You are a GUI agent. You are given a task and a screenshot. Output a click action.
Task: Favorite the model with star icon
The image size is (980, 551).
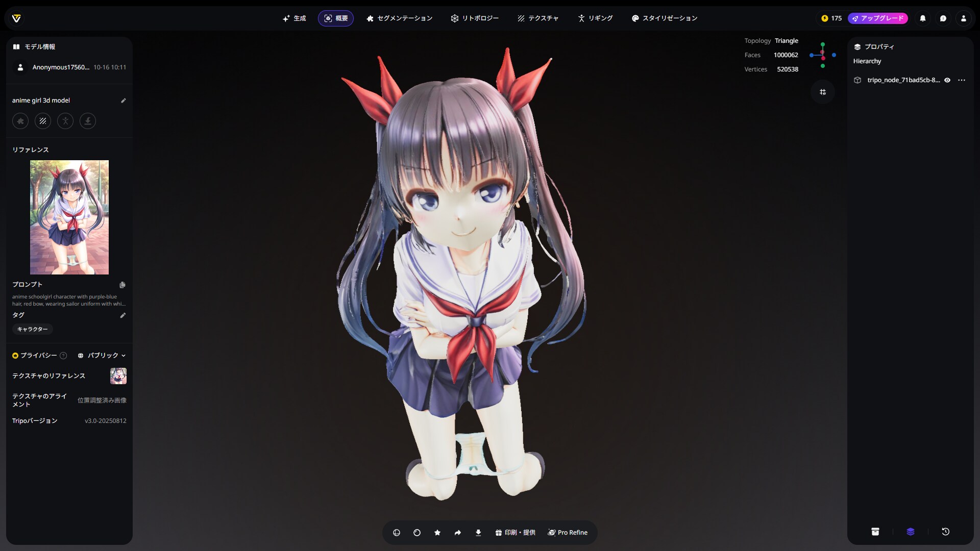click(x=437, y=533)
